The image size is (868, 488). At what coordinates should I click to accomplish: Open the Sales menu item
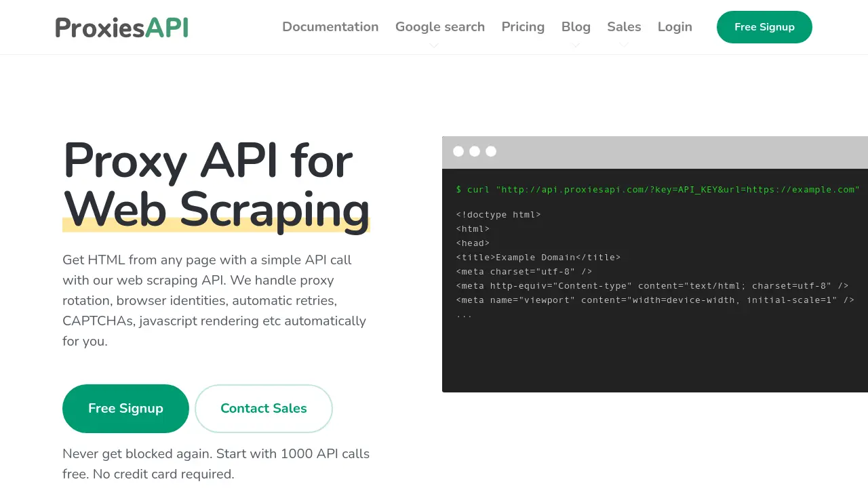(624, 27)
